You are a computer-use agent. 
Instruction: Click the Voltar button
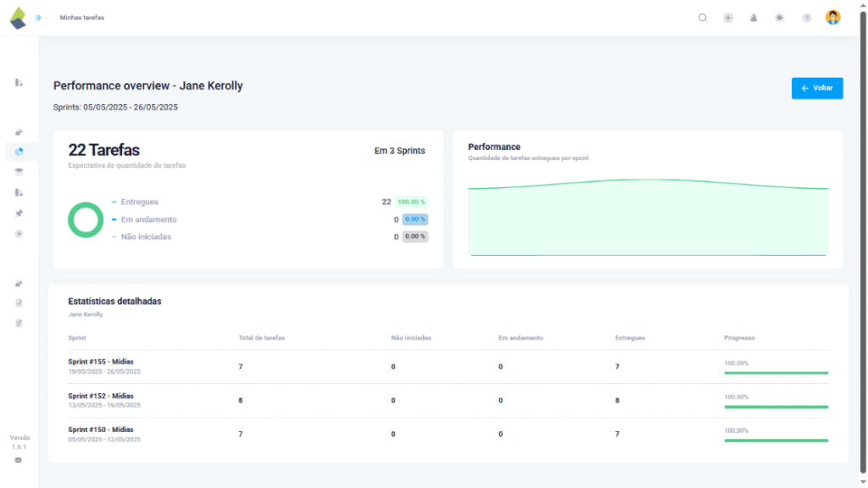coord(817,88)
